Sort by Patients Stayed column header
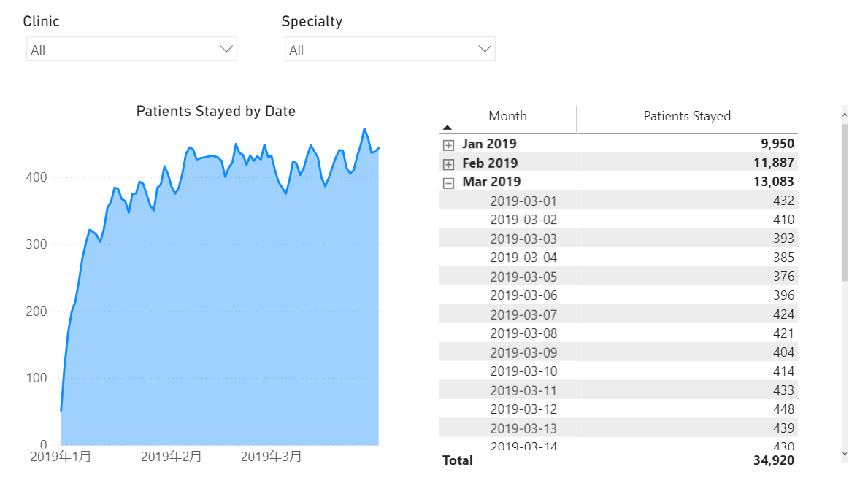This screenshot has width=868, height=483. pos(686,116)
